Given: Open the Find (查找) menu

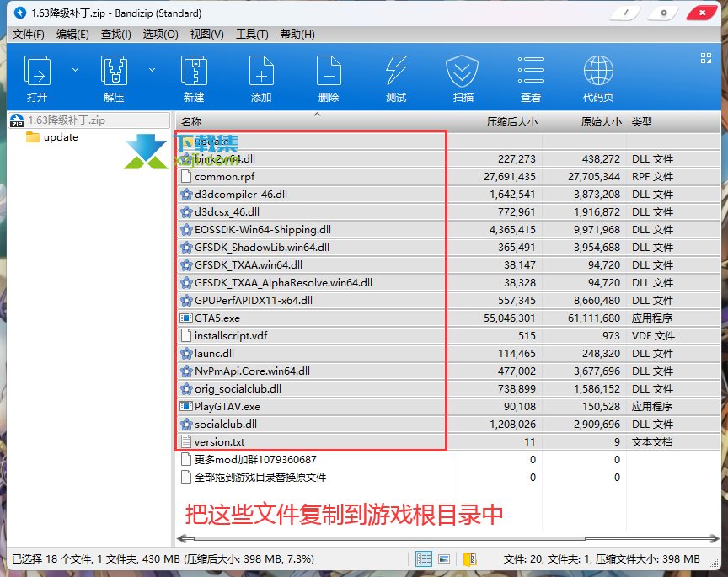Looking at the screenshot, I should (x=116, y=35).
